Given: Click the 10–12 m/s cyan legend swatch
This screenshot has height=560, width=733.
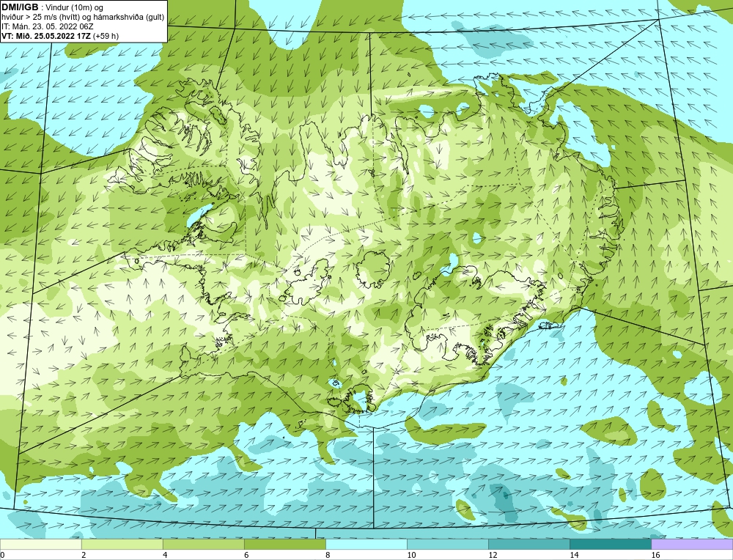Looking at the screenshot, I should [447, 544].
